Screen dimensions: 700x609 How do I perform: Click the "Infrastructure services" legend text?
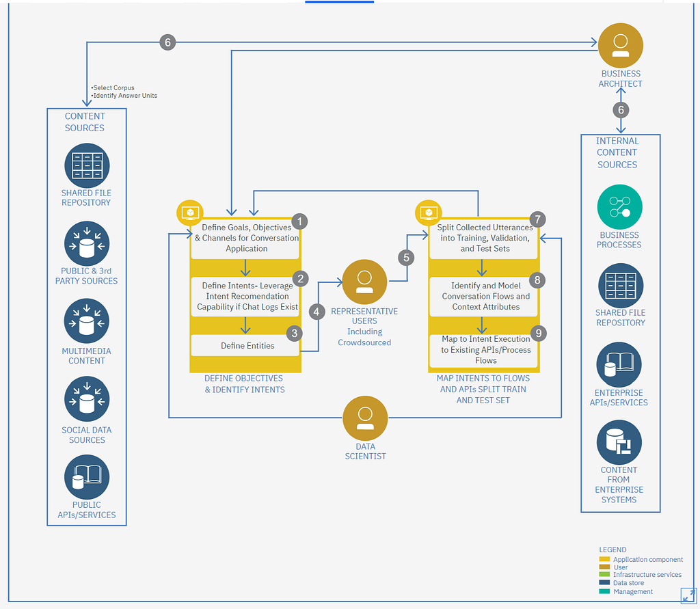tap(647, 575)
